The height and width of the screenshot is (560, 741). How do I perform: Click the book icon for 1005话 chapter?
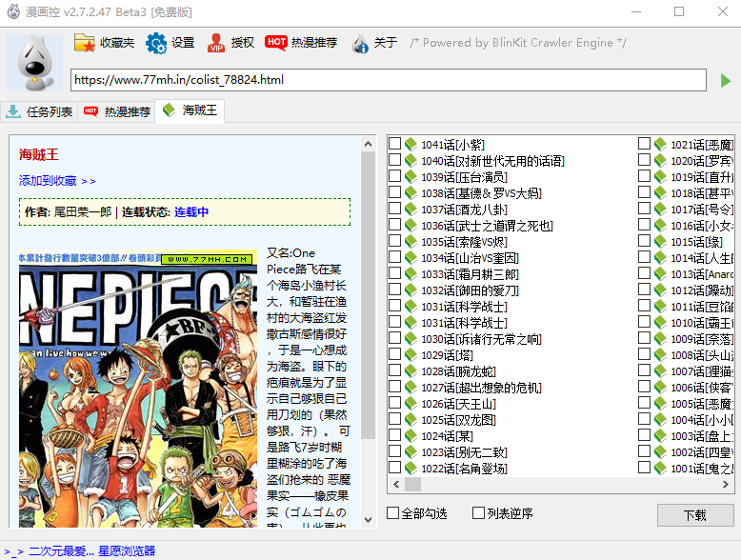coord(660,403)
